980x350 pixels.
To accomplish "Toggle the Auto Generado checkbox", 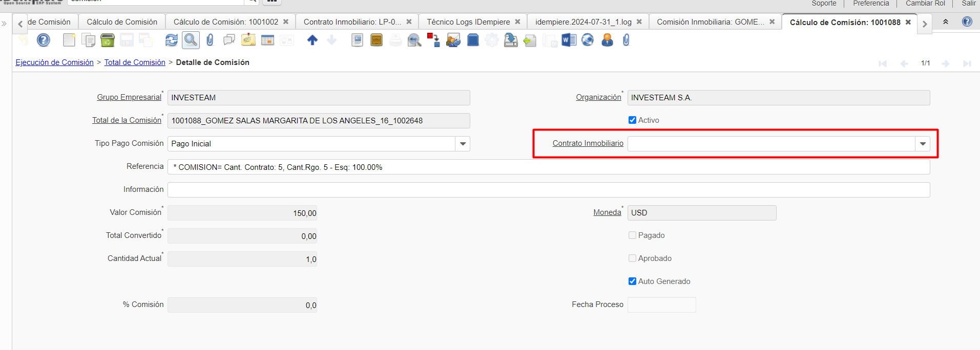I will (632, 281).
